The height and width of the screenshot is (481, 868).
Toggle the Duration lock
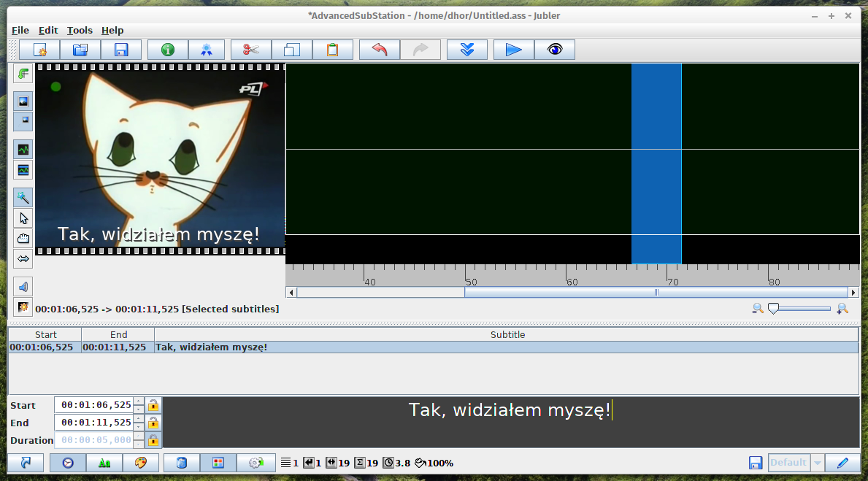click(153, 440)
